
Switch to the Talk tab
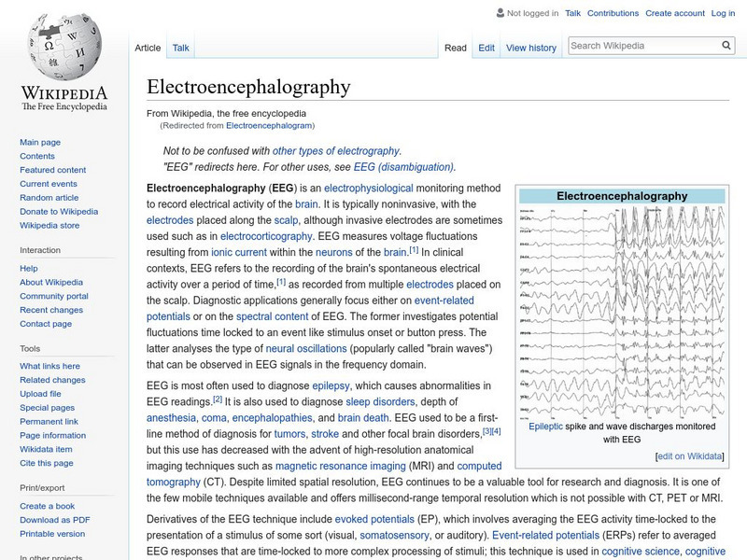point(180,48)
